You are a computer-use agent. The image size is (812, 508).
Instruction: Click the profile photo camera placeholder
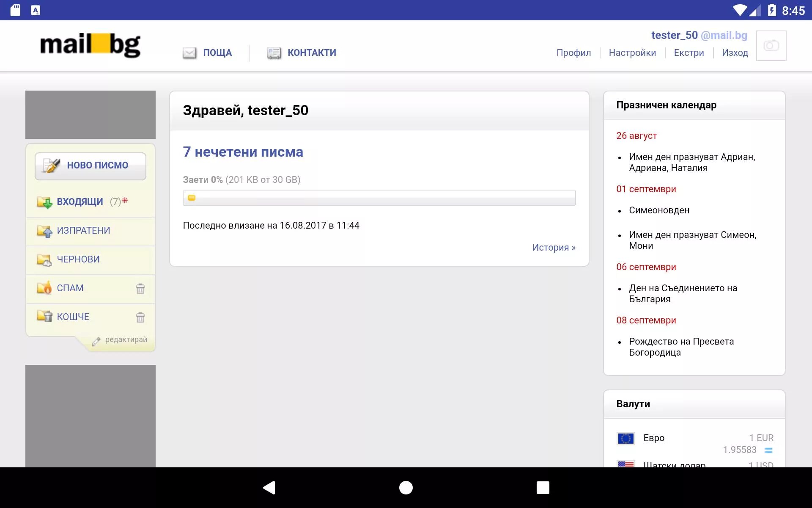(x=771, y=46)
